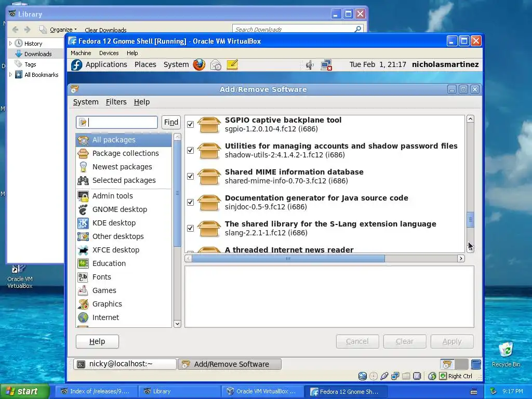The height and width of the screenshot is (399, 532).
Task: Open the GNOME Places menu
Action: 145,64
